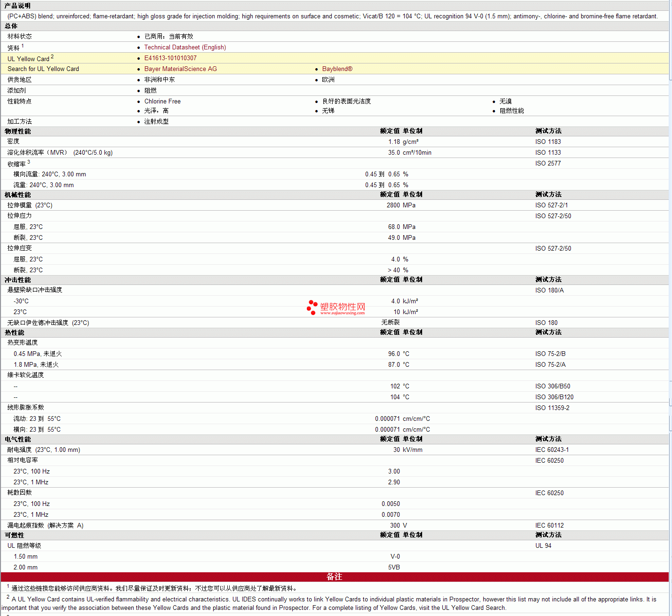Click the ISO 1183 test method
The height and width of the screenshot is (616, 672).
548,142
